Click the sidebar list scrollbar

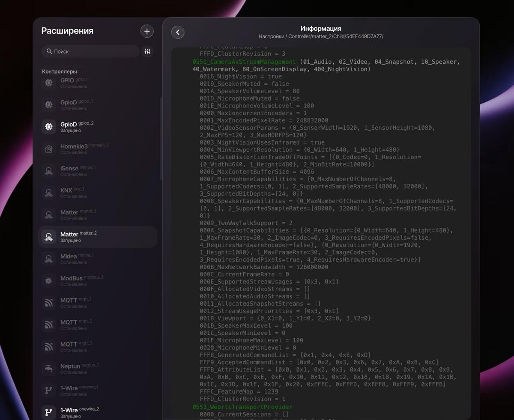[161, 139]
